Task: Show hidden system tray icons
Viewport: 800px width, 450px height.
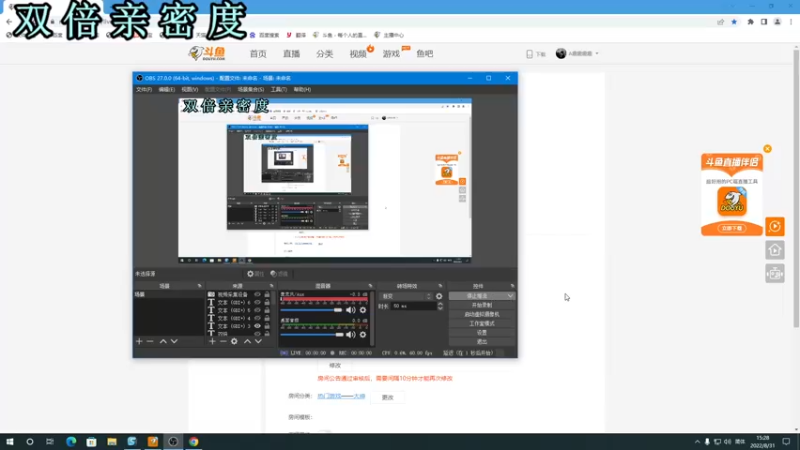Action: coord(697,442)
